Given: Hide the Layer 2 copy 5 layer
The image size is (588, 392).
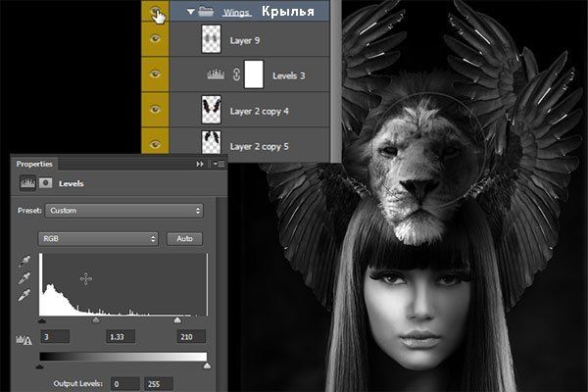Looking at the screenshot, I should 155,144.
